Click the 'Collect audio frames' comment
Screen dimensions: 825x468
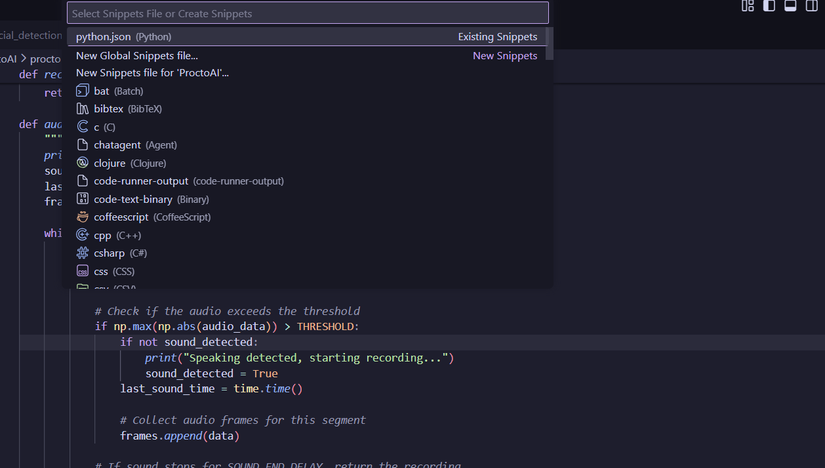[243, 420]
